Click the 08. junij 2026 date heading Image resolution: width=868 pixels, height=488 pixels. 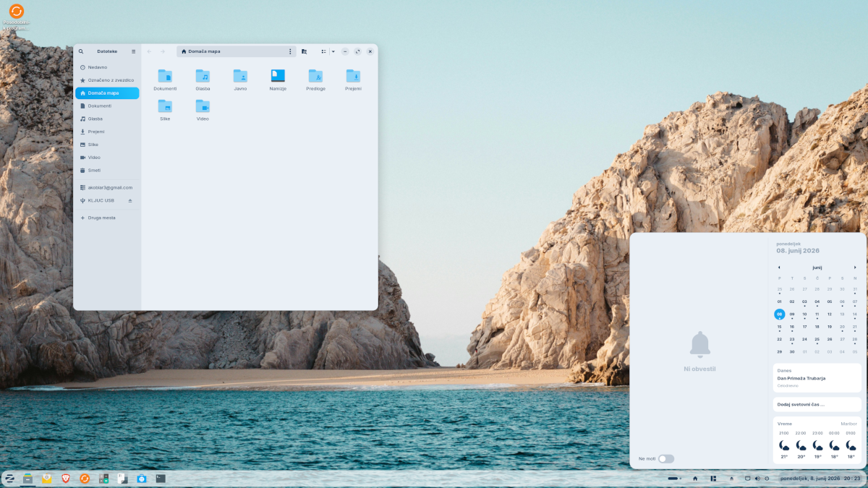798,251
